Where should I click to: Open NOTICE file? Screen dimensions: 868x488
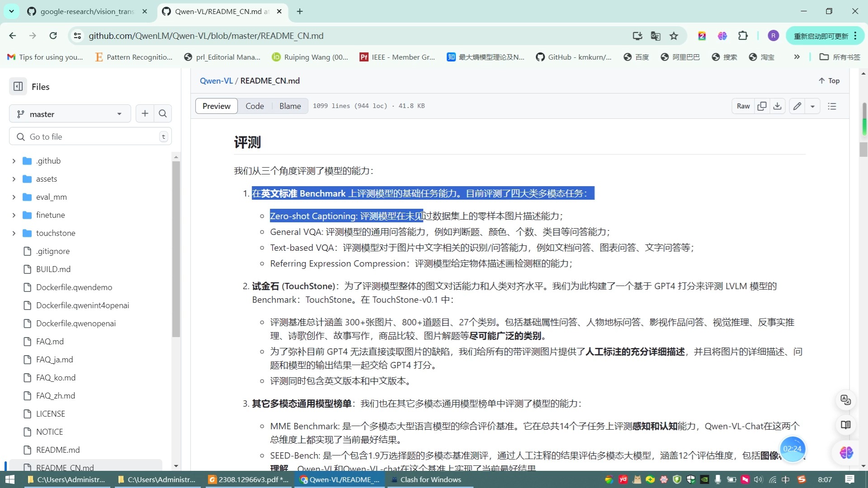50,432
